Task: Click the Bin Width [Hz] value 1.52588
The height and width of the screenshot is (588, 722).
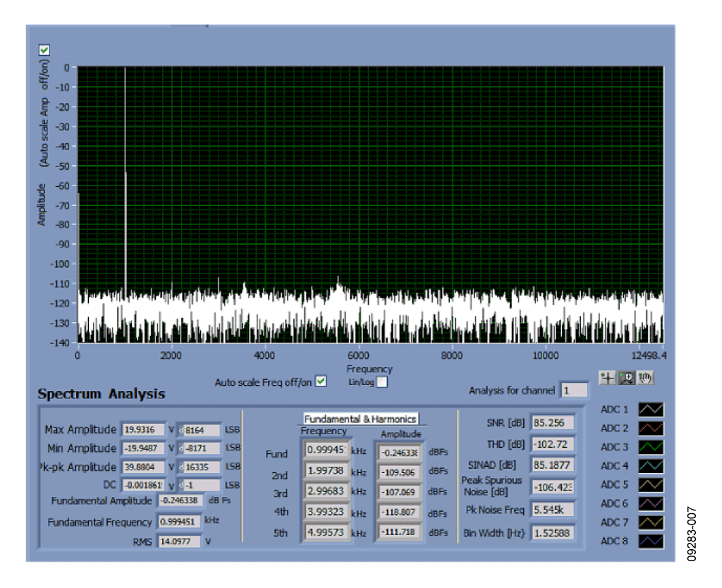Action: [x=553, y=533]
